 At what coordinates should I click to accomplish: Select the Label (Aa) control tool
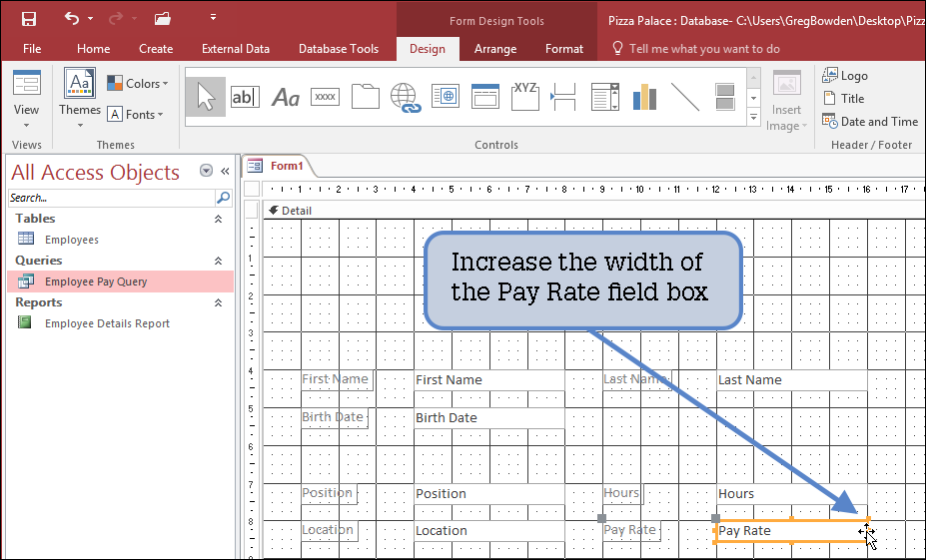[286, 98]
